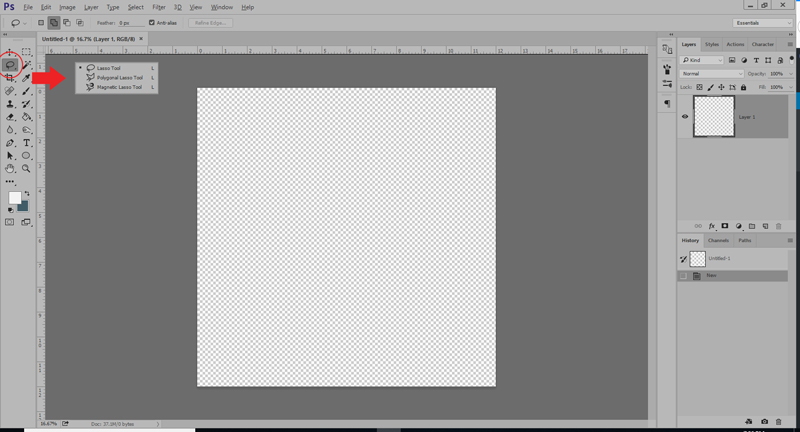Choose Magnetic Lasso Tool from flyout
This screenshot has height=432, width=800.
(x=117, y=87)
